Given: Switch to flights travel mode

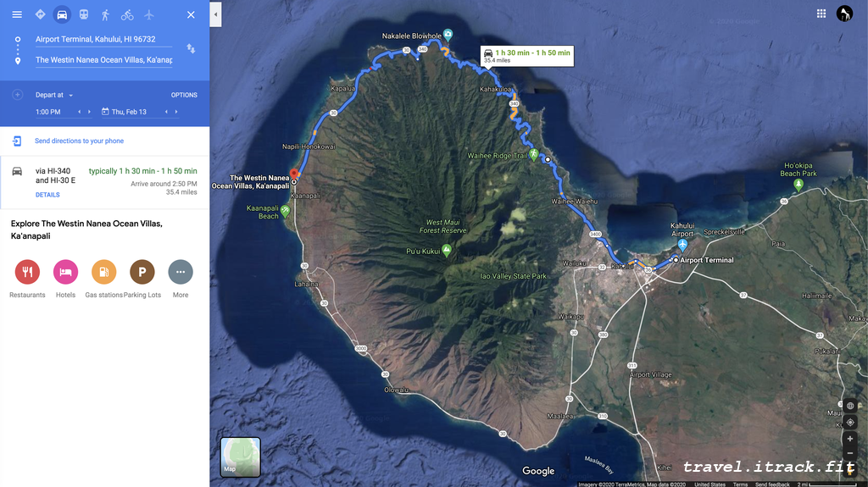Looking at the screenshot, I should coord(149,15).
